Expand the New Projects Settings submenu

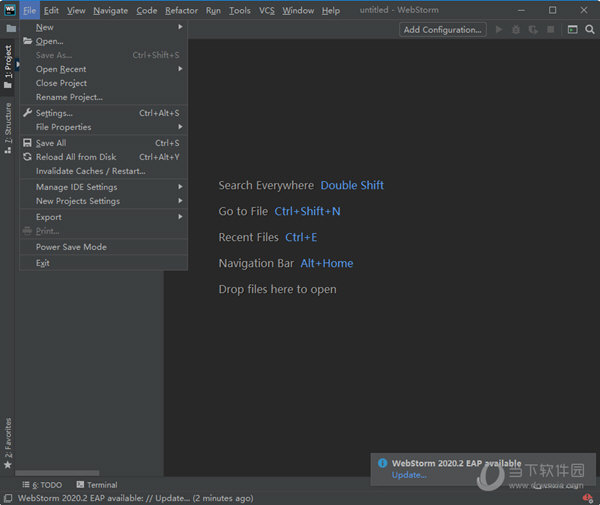pyautogui.click(x=103, y=201)
